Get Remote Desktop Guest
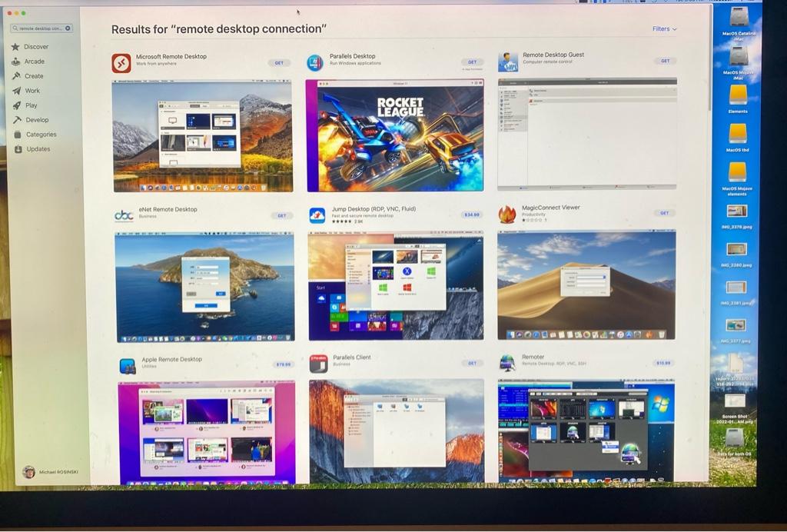 click(x=665, y=61)
